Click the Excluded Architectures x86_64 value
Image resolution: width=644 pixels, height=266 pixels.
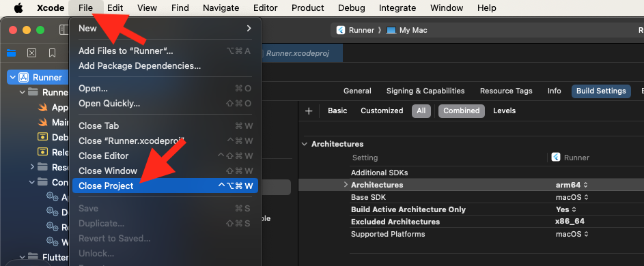[570, 222]
